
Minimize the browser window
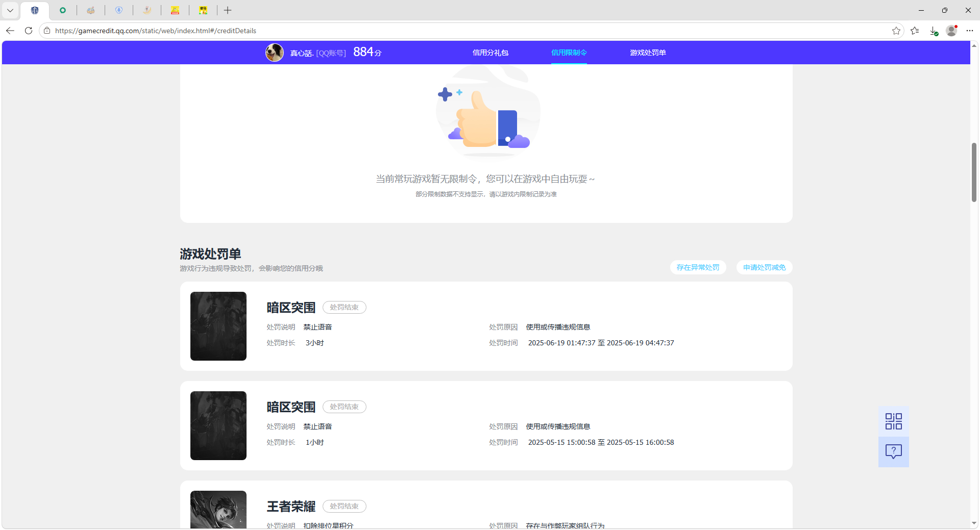(x=921, y=10)
